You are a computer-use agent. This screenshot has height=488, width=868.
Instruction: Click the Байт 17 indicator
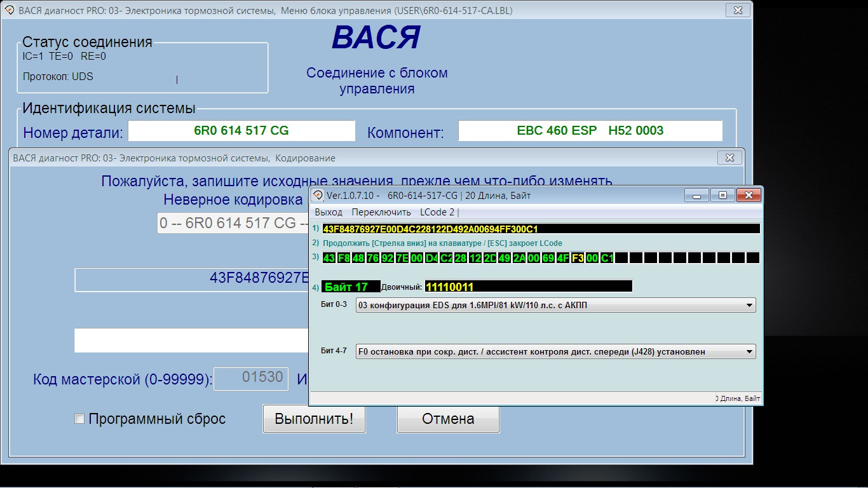click(351, 287)
